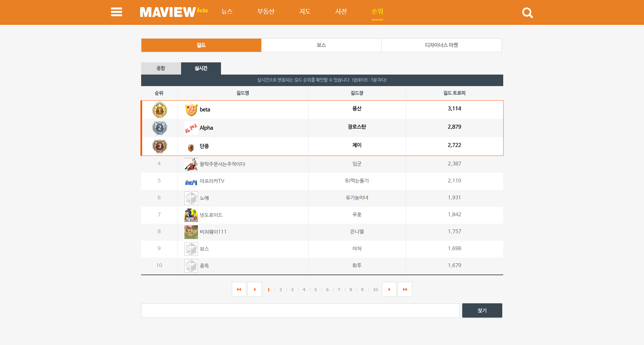Go to previous page arrow
The height and width of the screenshot is (345, 644).
coord(254,289)
